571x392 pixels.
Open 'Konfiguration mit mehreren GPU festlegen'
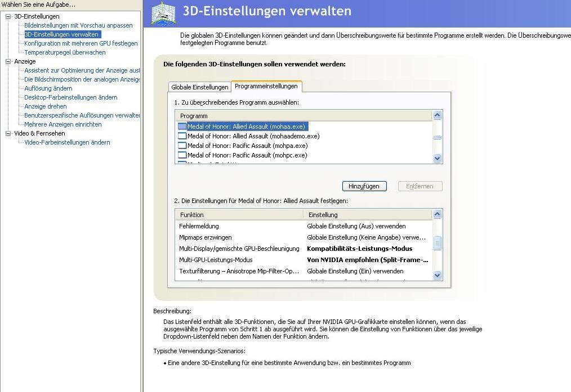pyautogui.click(x=81, y=43)
